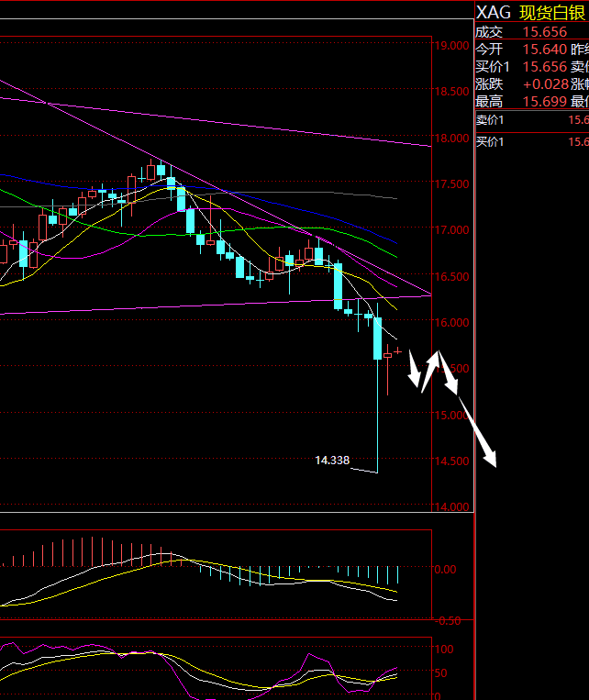Click the 19.000 price axis label
Viewport: 589px width, 700px height.
tap(452, 46)
